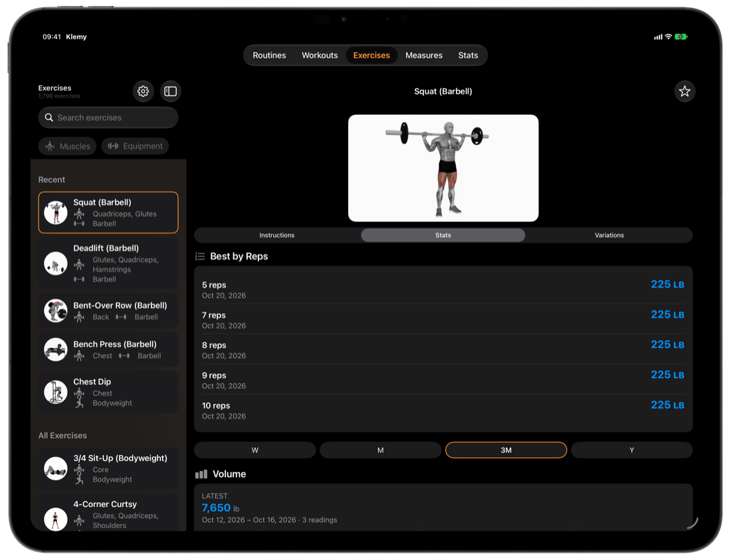This screenshot has height=560, width=731.
Task: Filter exercises by Muscles
Action: tap(68, 146)
